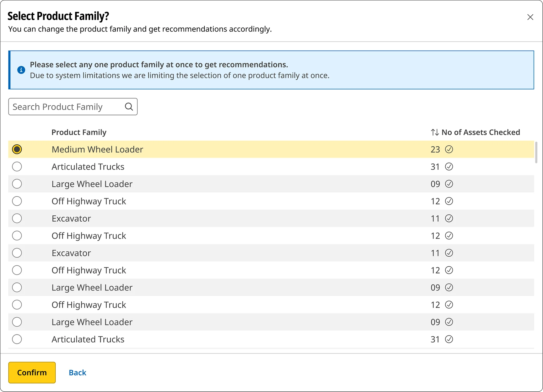Select the first Excavator radio button
Image resolution: width=543 pixels, height=392 pixels.
(17, 218)
